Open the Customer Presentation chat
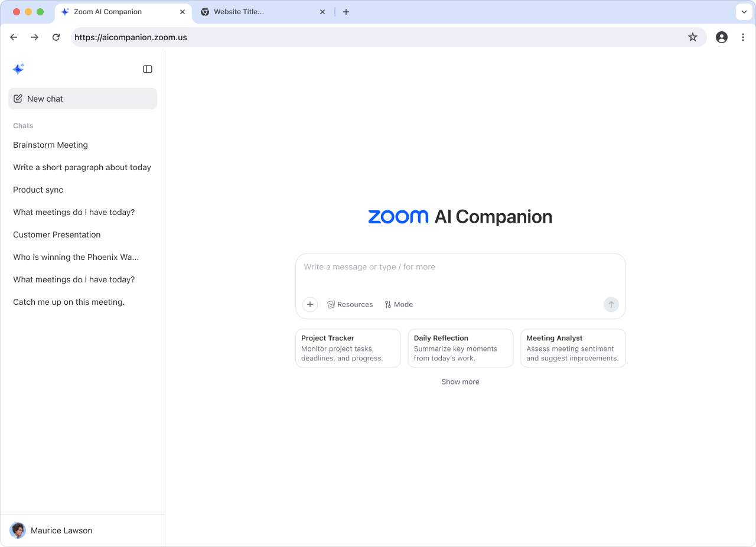 tap(57, 235)
